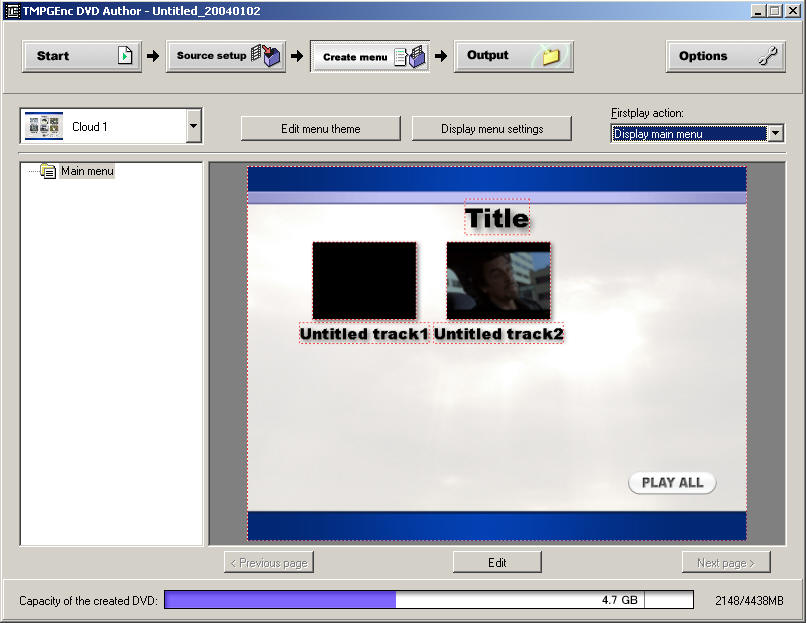Click the Untitled track2 label
Image resolution: width=807 pixels, height=623 pixels.
coord(499,334)
